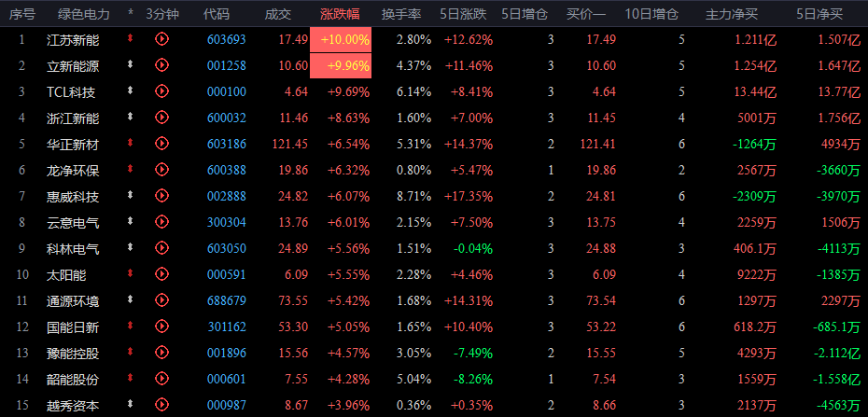The height and width of the screenshot is (417, 868).
Task: Open stock code 688679
Action: 227,301
